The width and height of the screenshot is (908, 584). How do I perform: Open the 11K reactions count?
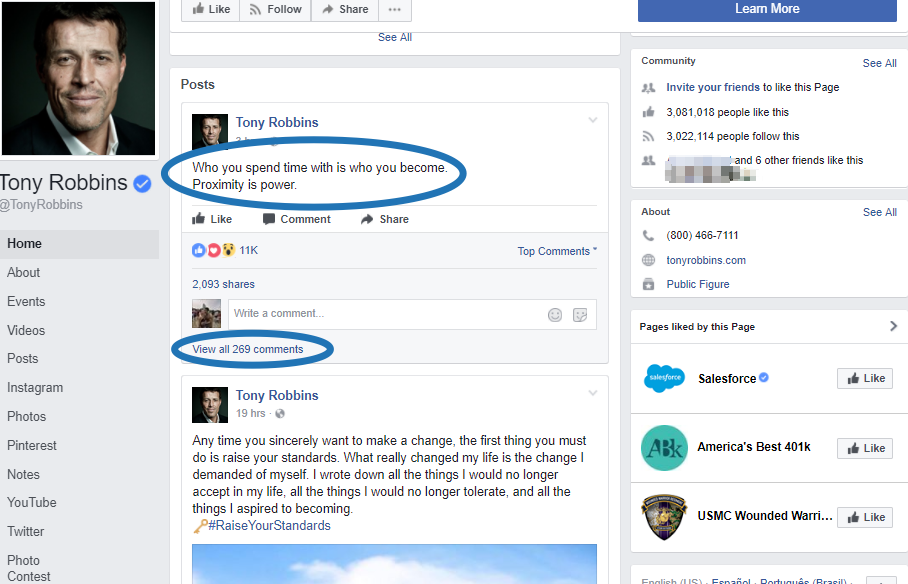point(248,250)
